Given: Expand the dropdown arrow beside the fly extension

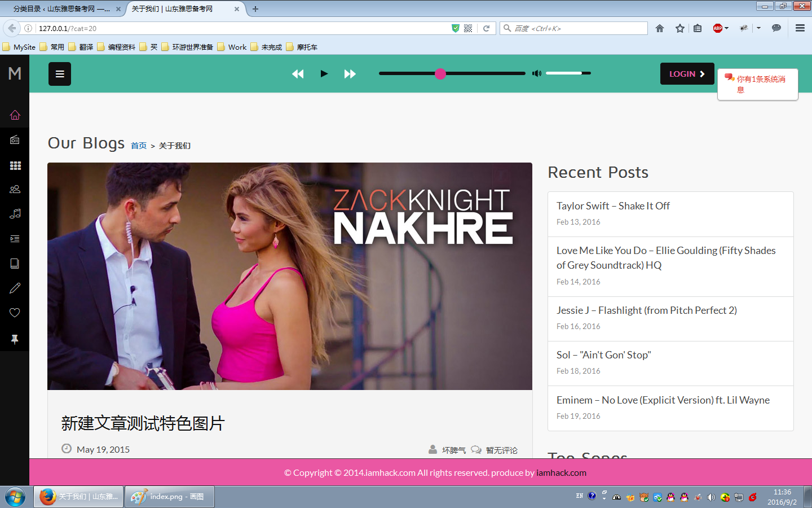Looking at the screenshot, I should pos(759,28).
